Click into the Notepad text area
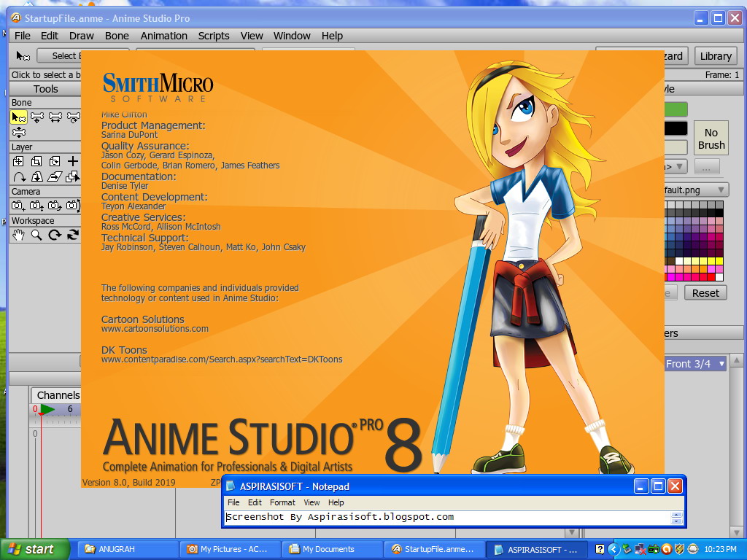The height and width of the screenshot is (560, 747). tap(447, 518)
